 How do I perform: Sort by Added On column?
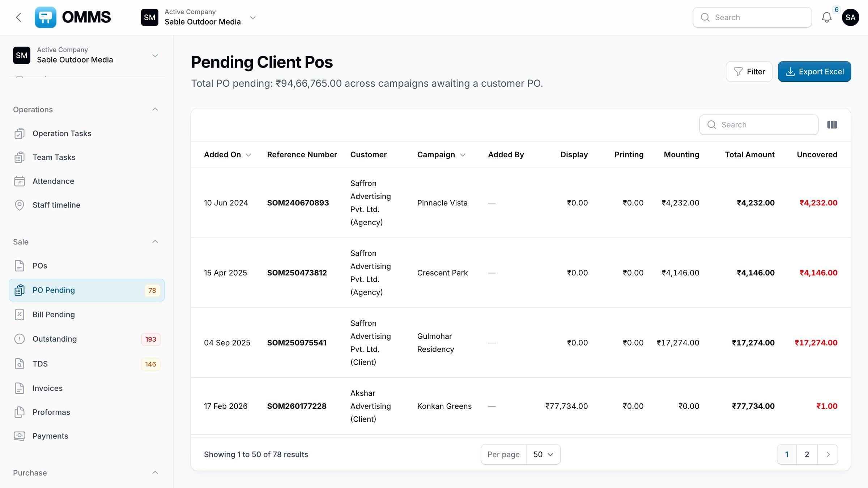(227, 155)
